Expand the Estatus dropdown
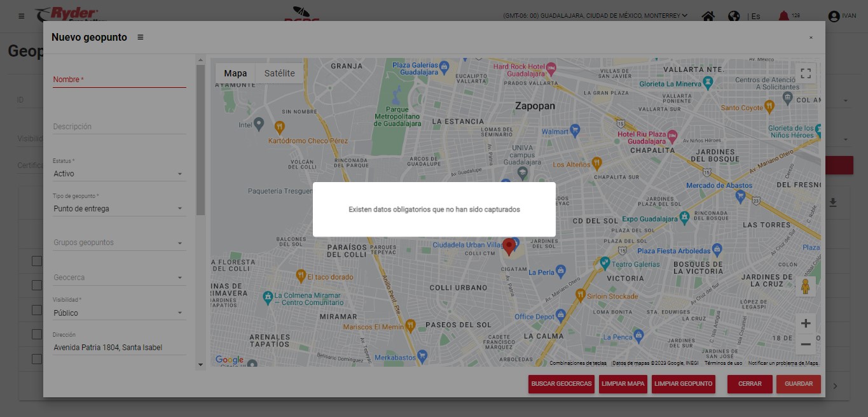 click(119, 174)
